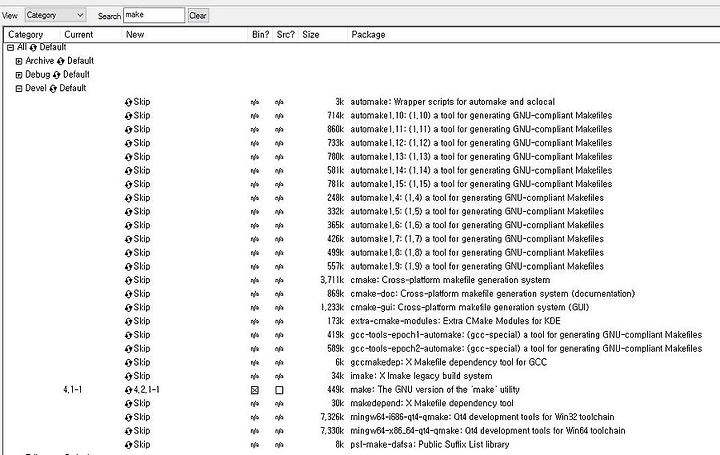The height and width of the screenshot is (455, 720).
Task: Sort by the Category column header
Action: click(x=26, y=35)
